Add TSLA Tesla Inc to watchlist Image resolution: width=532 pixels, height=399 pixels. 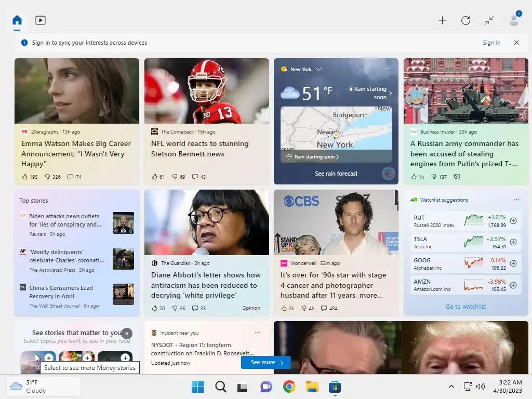pos(513,242)
